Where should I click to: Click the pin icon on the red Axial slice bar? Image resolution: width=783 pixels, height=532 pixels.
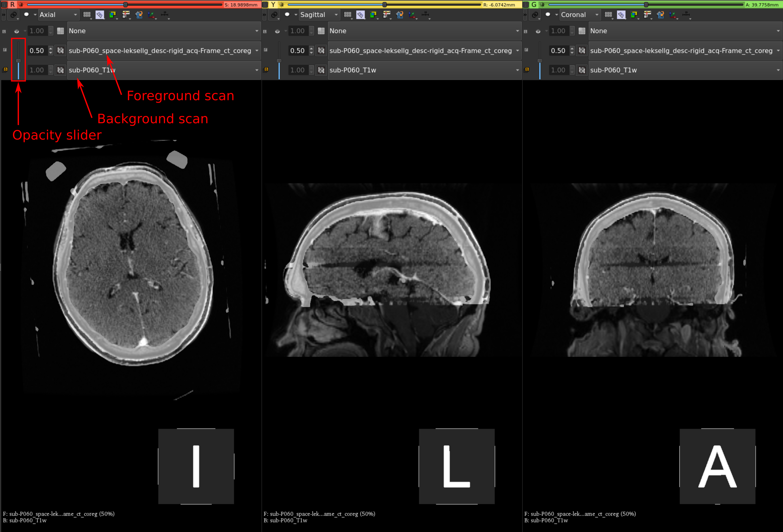point(4,5)
